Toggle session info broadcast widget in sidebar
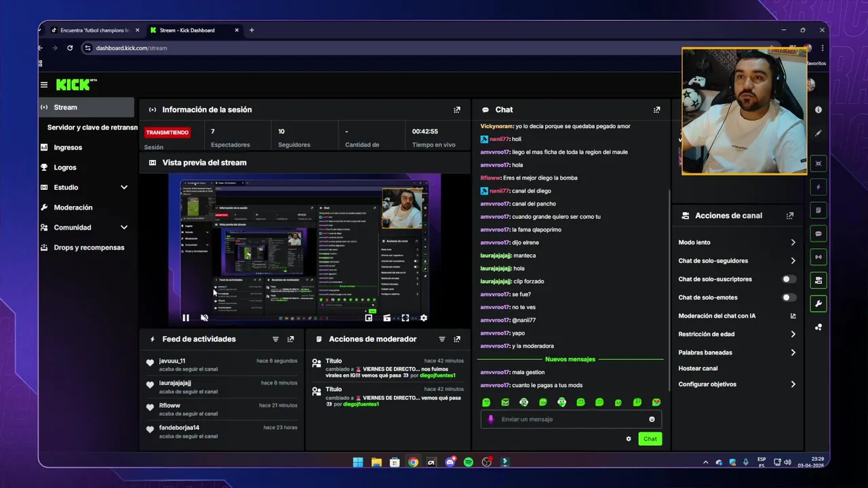868x488 pixels. click(x=818, y=257)
